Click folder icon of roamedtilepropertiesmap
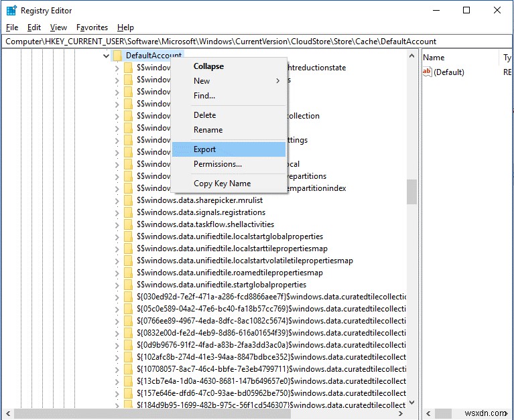Viewport: 514px width, 420px height. point(128,273)
